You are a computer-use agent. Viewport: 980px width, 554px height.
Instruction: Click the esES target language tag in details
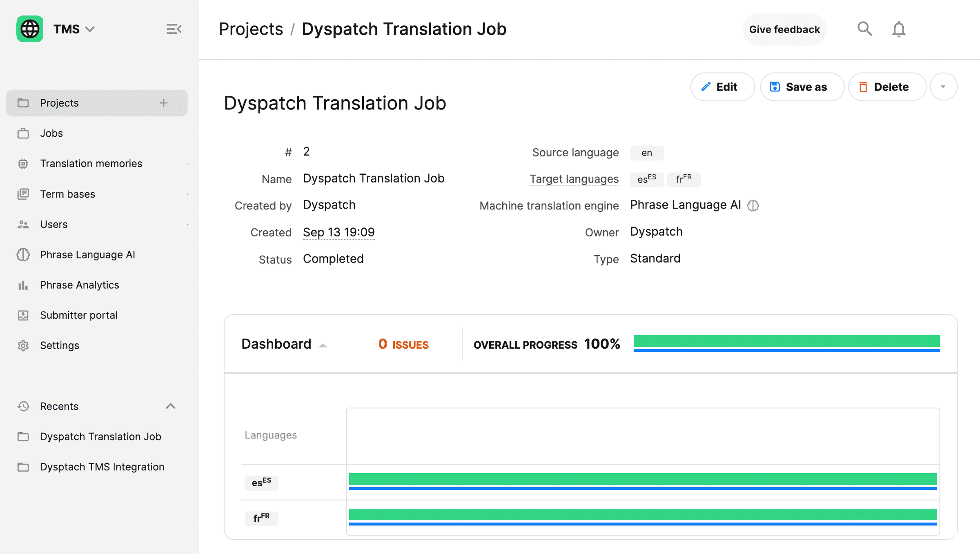[x=647, y=179]
